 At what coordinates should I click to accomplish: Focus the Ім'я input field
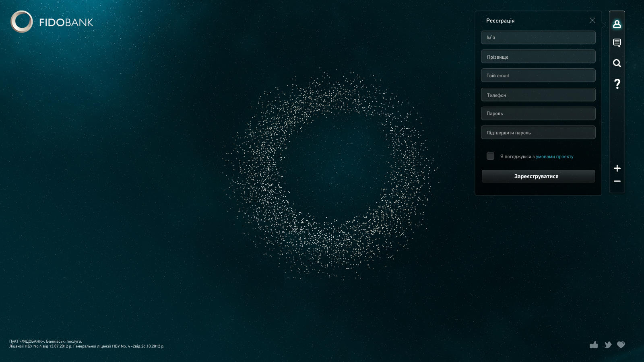[x=538, y=37]
